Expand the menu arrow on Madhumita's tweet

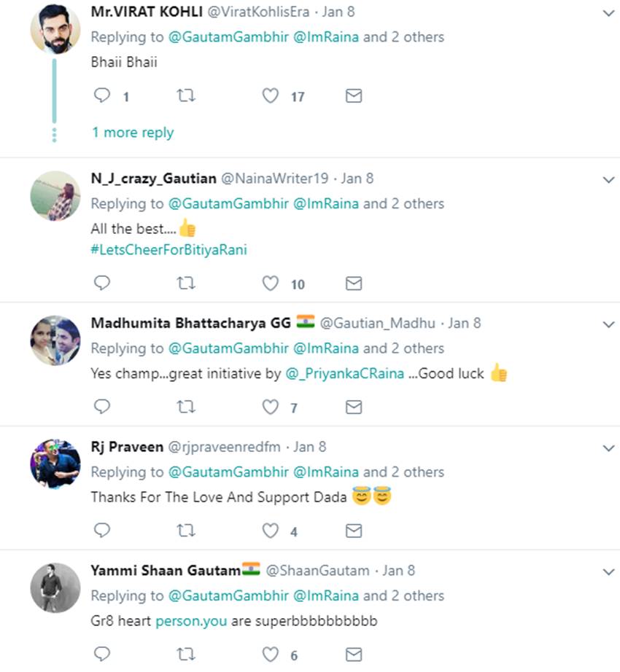click(608, 324)
